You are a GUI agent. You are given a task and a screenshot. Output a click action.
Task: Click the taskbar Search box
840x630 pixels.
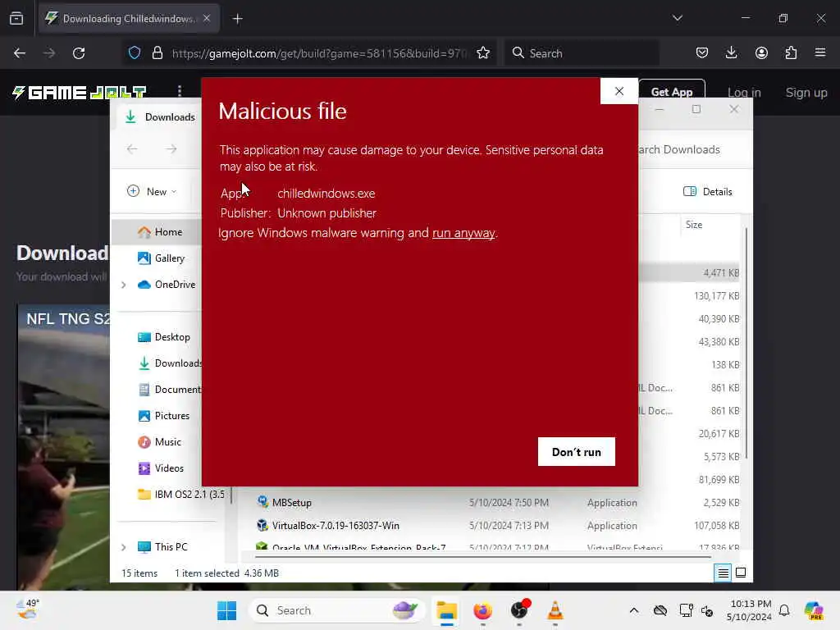coord(337,610)
